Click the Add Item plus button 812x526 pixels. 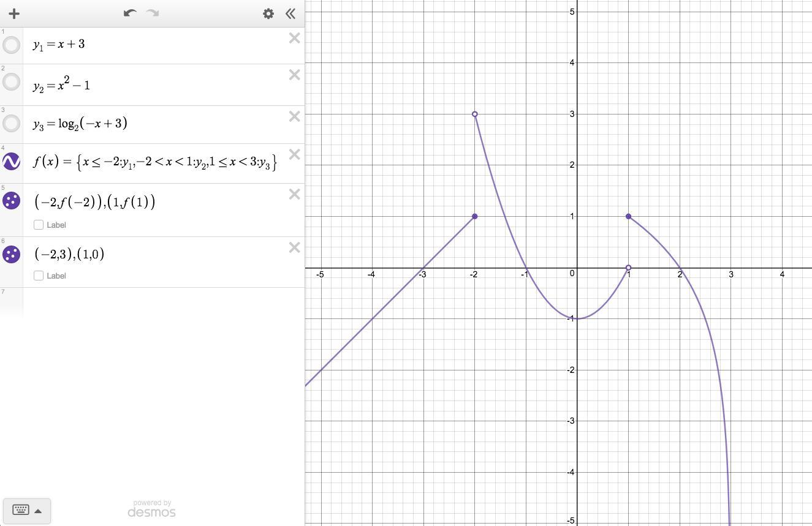click(14, 13)
